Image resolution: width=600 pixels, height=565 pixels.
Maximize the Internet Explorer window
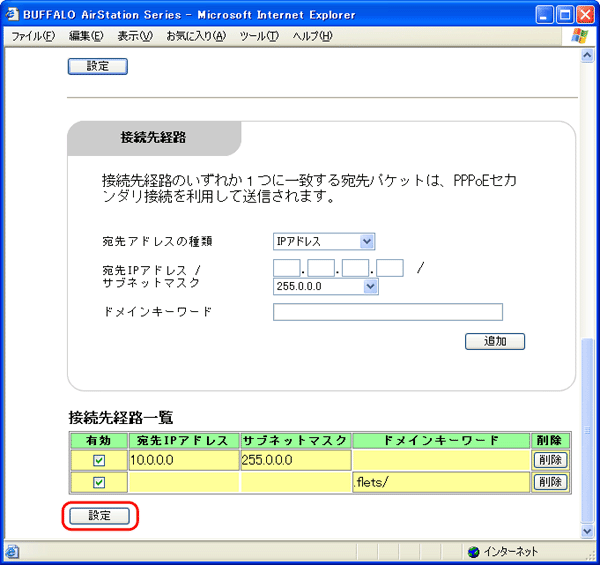[564, 15]
